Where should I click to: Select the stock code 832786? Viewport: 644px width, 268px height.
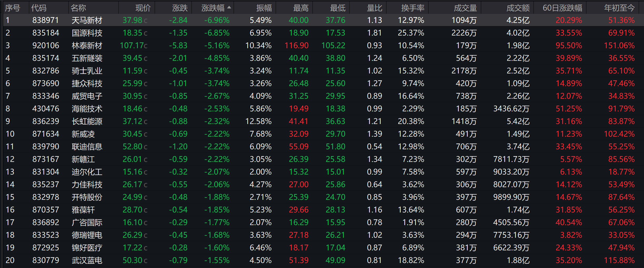point(46,71)
